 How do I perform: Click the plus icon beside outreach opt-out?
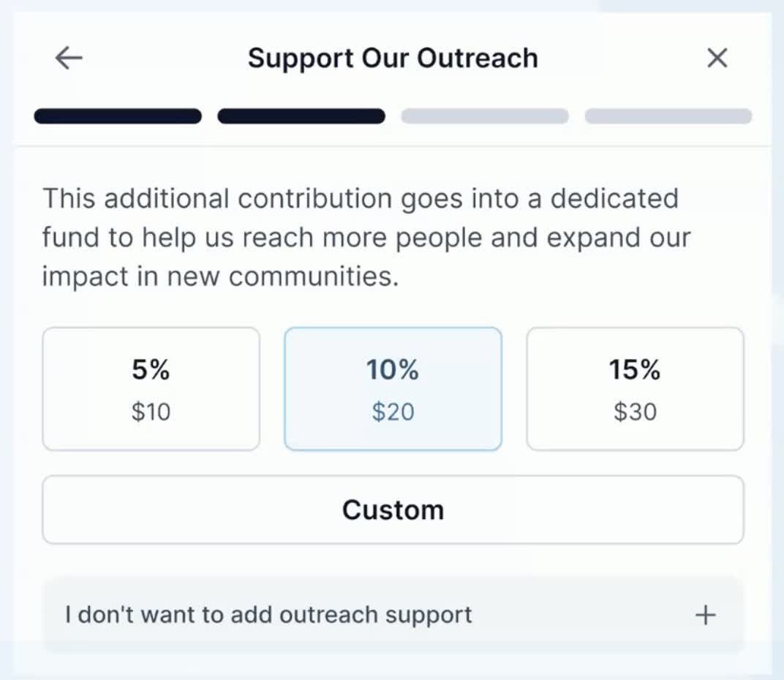click(705, 615)
